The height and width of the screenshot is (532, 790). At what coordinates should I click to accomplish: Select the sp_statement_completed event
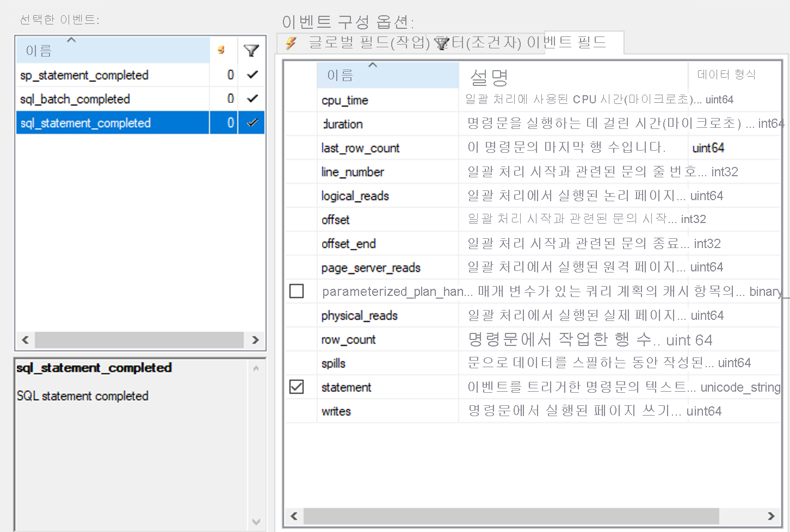click(84, 75)
